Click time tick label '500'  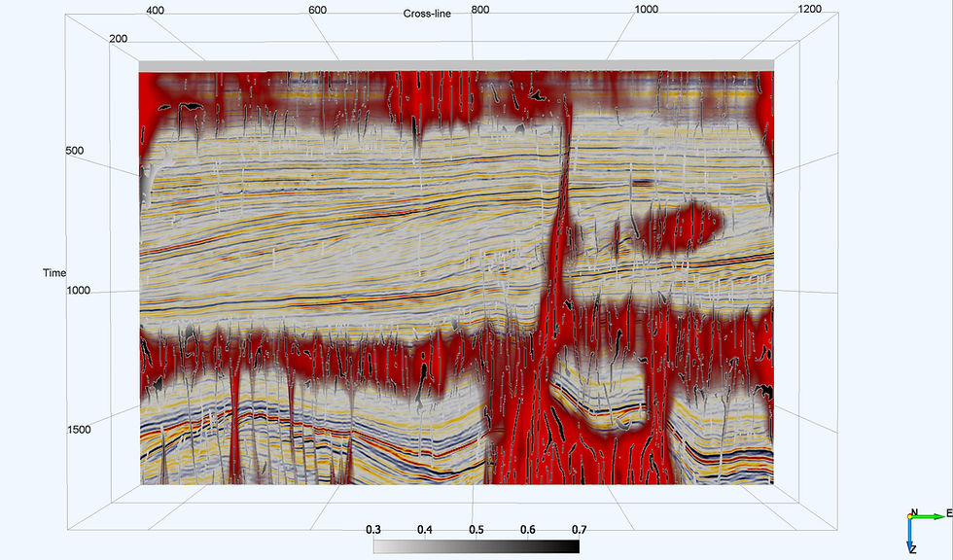click(75, 151)
